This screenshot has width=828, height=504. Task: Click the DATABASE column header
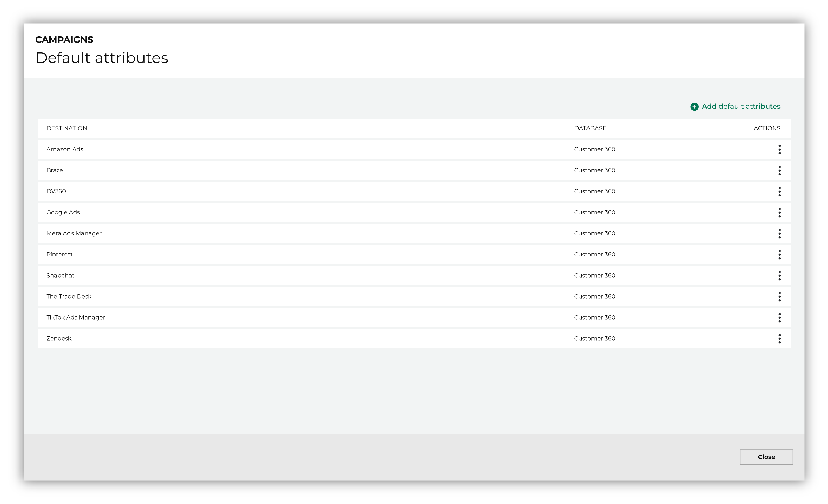click(590, 128)
